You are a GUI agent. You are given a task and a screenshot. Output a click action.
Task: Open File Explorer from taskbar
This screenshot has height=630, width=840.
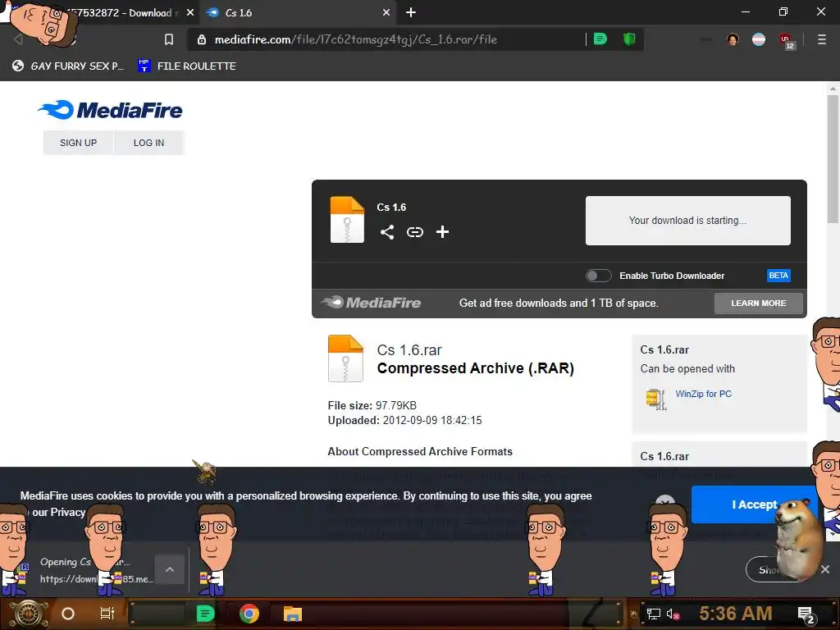293,614
